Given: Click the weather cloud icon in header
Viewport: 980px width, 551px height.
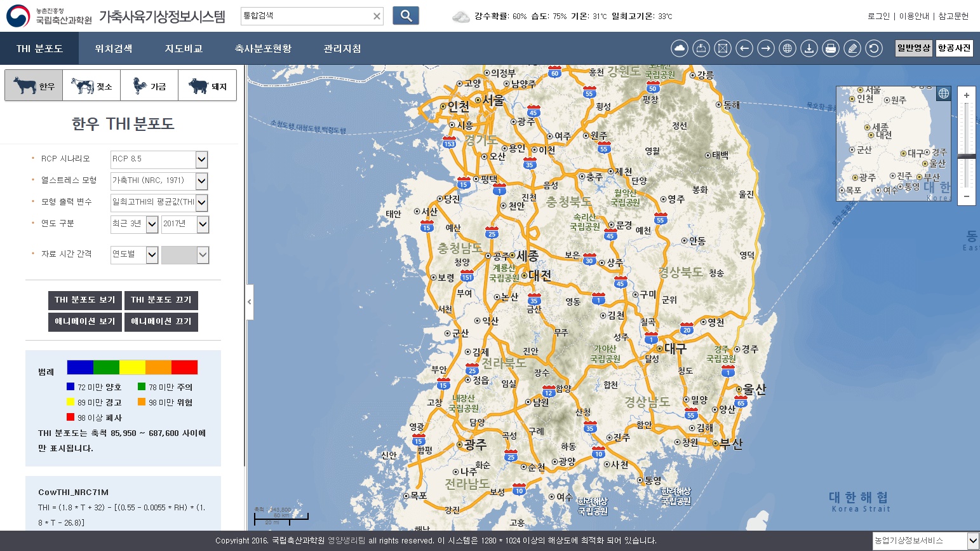Looking at the screenshot, I should coord(460,17).
